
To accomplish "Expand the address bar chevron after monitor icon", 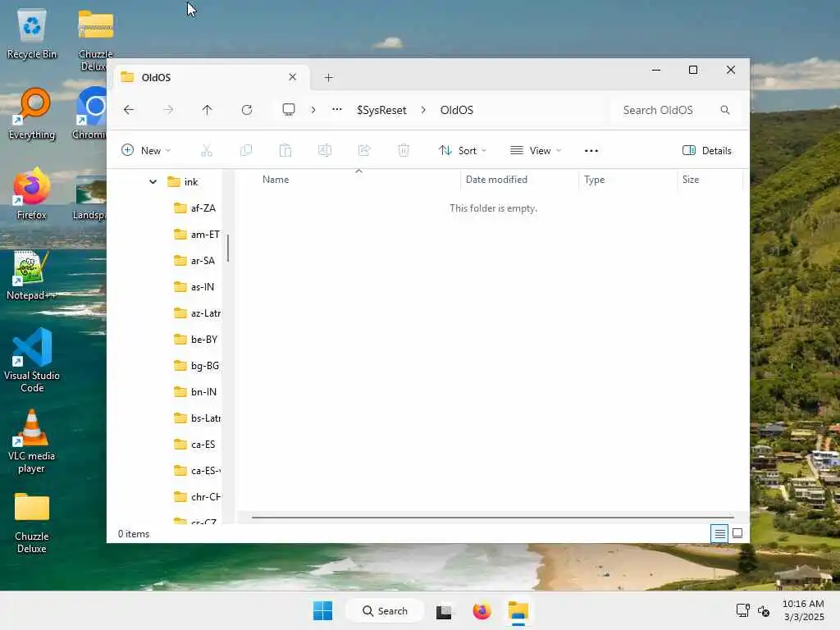I will coord(313,110).
